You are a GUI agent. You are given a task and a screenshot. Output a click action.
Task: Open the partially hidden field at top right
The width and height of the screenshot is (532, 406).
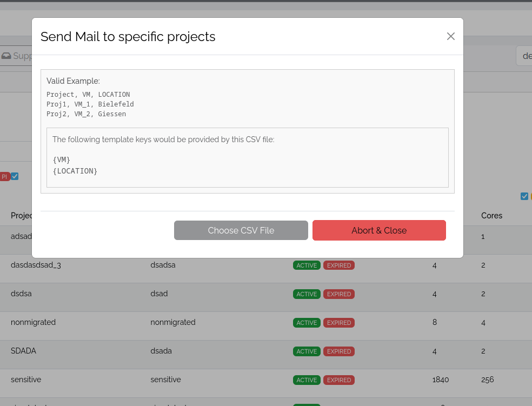[x=524, y=56]
